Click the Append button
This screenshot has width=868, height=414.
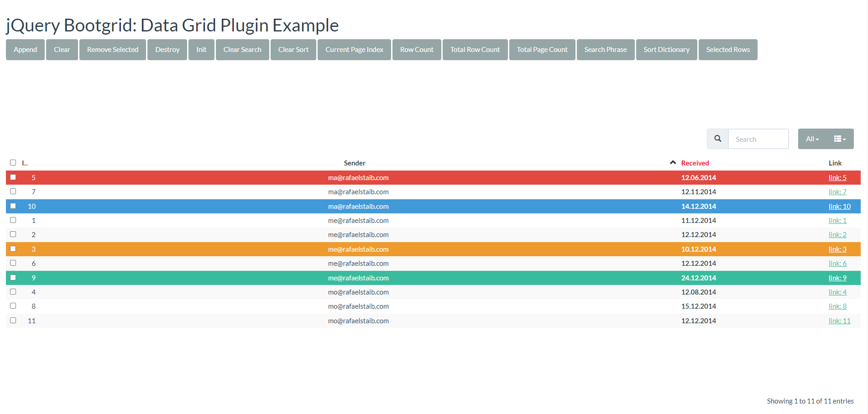point(25,50)
